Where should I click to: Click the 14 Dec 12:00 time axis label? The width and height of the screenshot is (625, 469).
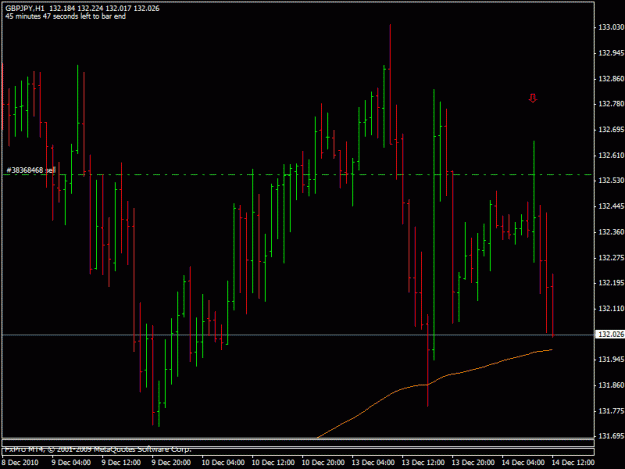pos(573,463)
